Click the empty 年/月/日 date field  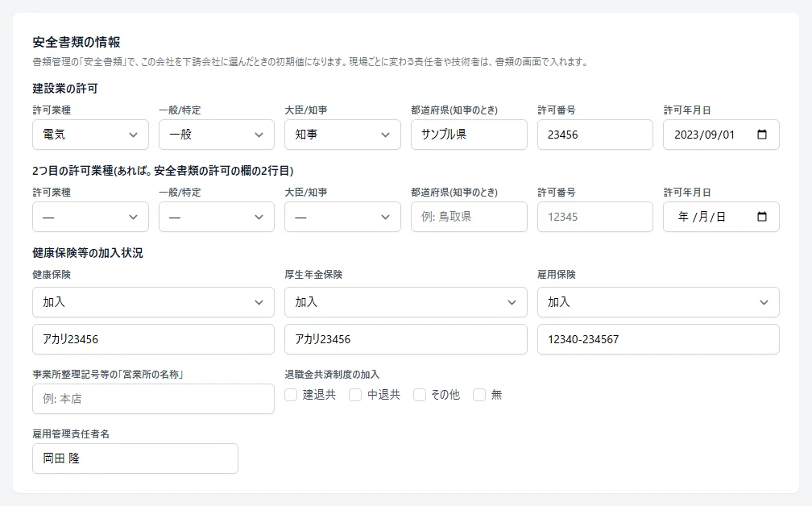(722, 217)
